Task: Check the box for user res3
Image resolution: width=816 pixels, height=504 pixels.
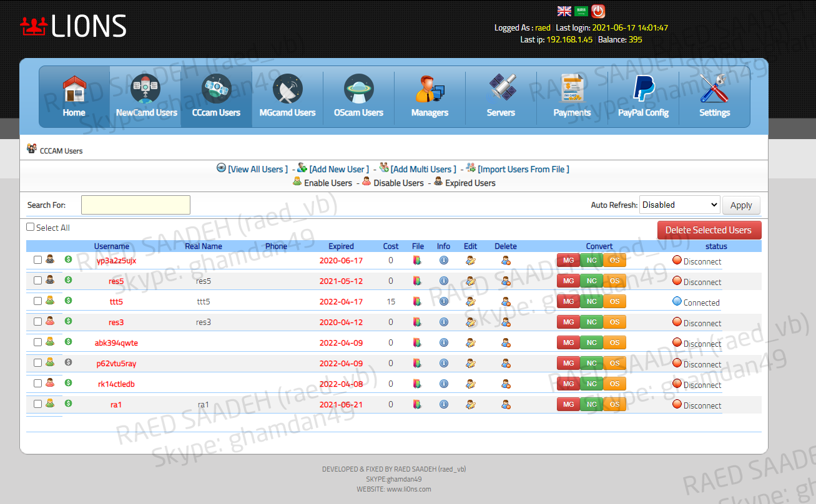Action: coord(38,322)
